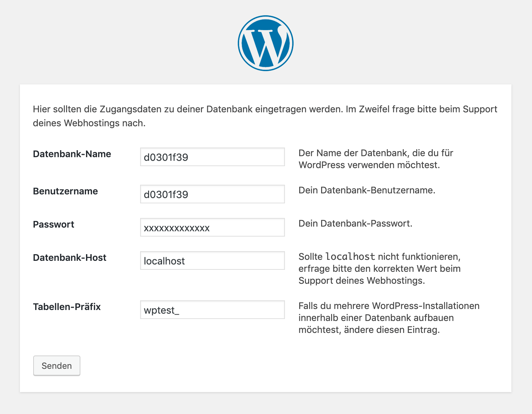
Task: Click the Datenbank-Host label
Action: [x=70, y=258]
